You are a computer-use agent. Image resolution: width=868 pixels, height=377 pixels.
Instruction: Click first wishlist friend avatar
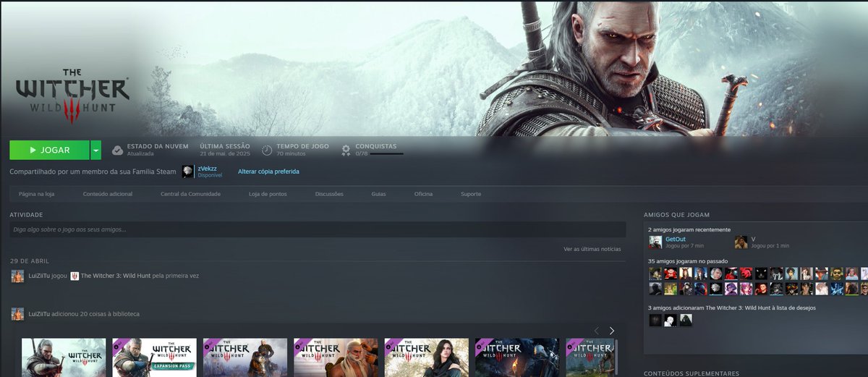tap(655, 320)
